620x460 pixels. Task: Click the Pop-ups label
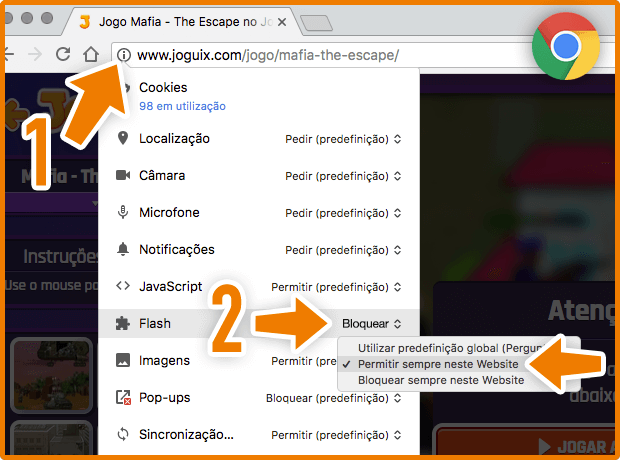(x=164, y=398)
